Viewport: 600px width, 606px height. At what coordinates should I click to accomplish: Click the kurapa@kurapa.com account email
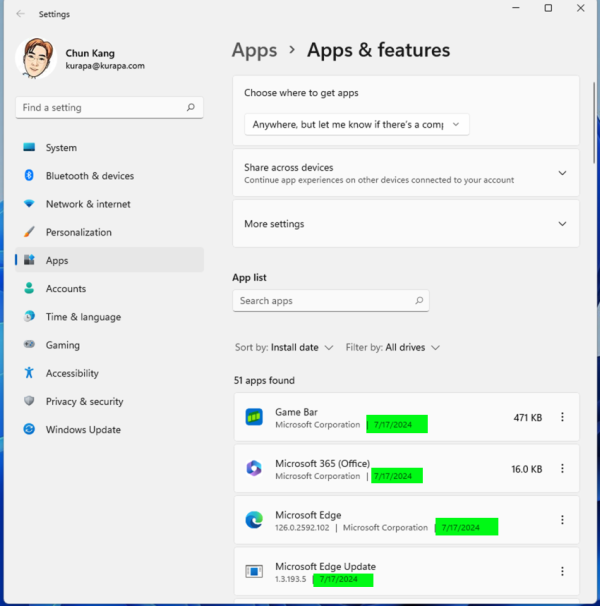pyautogui.click(x=105, y=66)
